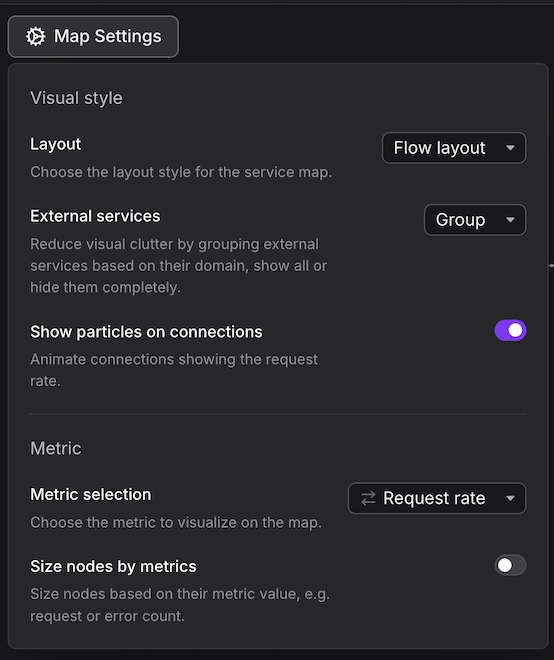Click the Metric selection label
The width and height of the screenshot is (554, 660).
click(91, 495)
